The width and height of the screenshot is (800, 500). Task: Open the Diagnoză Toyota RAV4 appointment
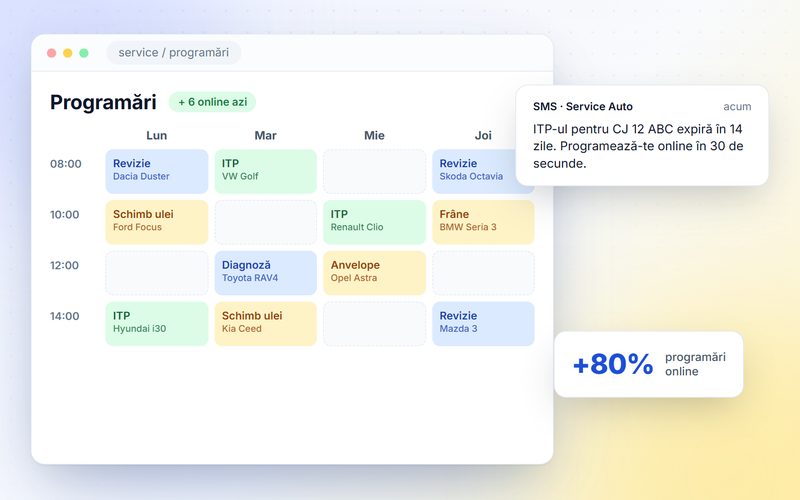(265, 273)
